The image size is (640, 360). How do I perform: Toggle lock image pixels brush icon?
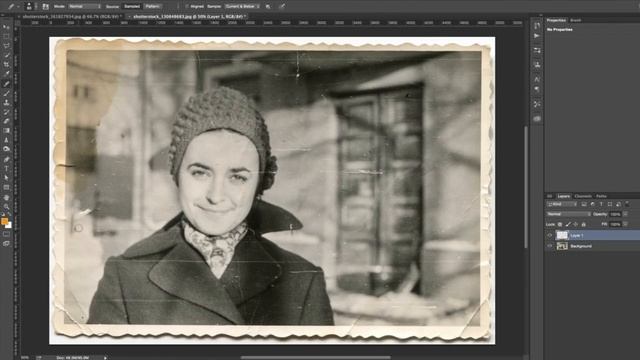coord(568,224)
